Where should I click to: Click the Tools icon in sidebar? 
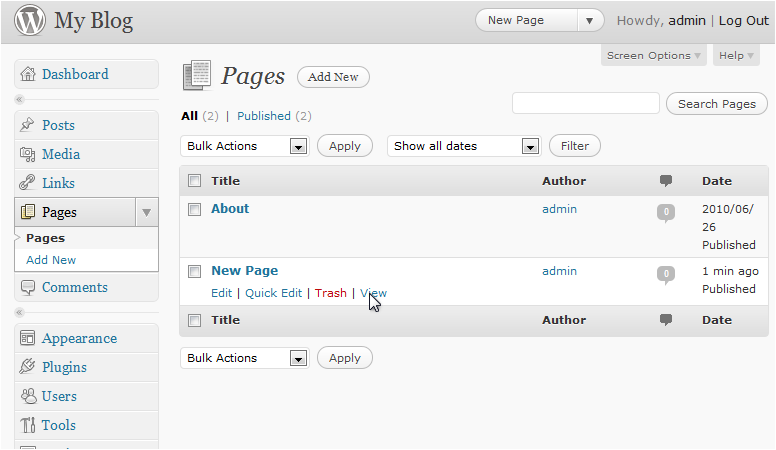28,425
